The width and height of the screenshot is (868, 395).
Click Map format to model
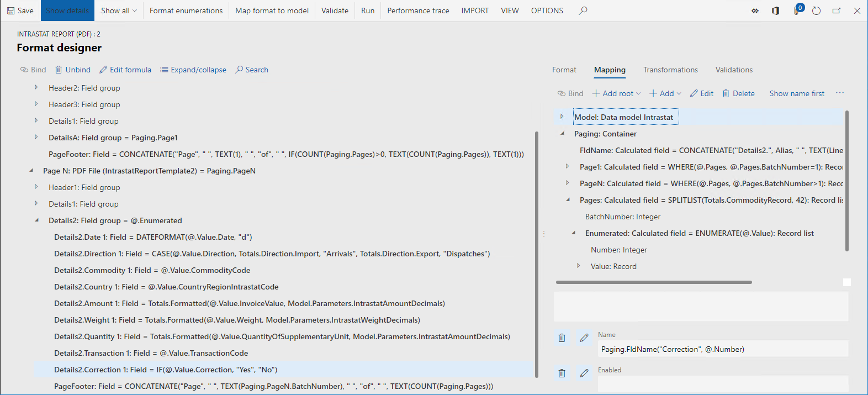[272, 10]
